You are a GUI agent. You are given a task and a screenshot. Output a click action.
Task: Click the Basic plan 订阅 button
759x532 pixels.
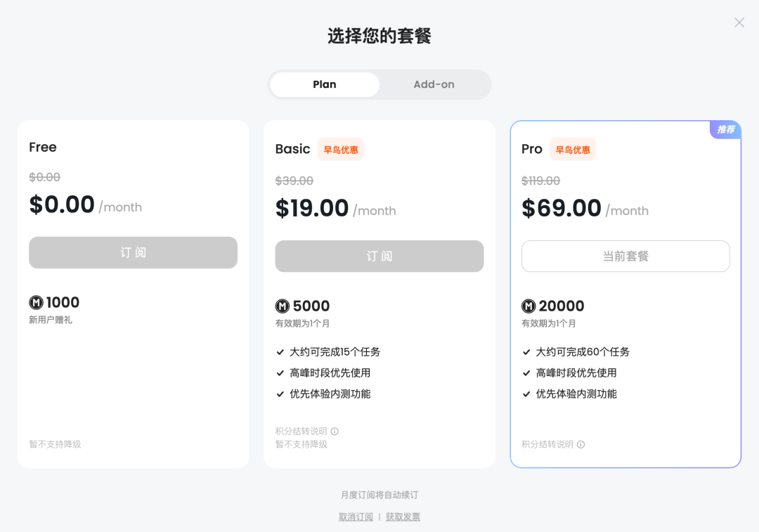tap(379, 256)
